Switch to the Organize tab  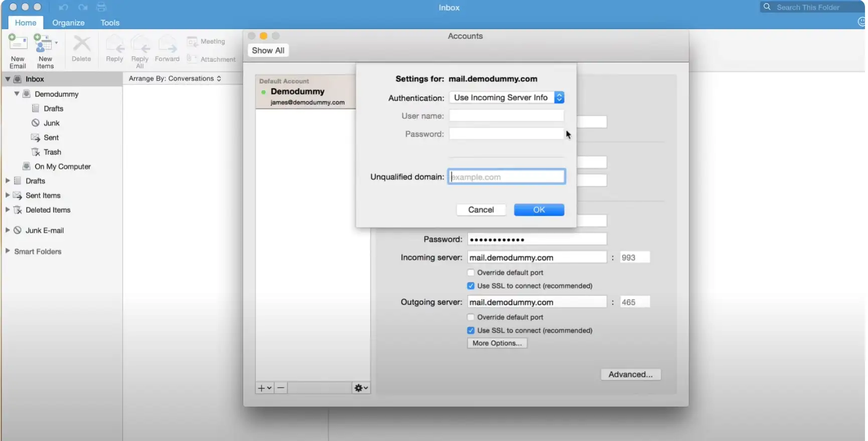[x=68, y=23]
